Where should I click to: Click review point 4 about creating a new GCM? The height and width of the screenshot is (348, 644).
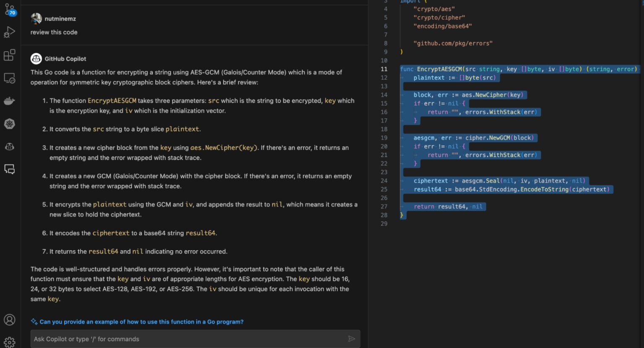[x=200, y=181]
